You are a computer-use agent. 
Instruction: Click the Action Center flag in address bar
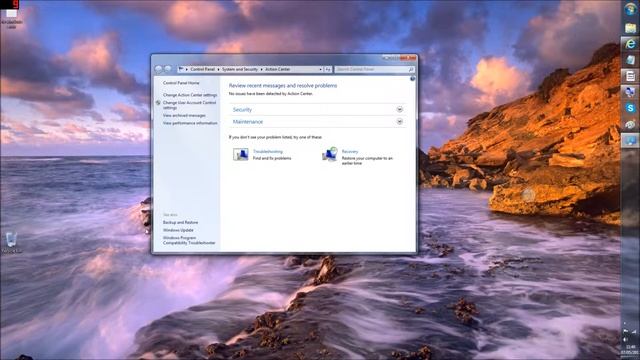pos(181,69)
